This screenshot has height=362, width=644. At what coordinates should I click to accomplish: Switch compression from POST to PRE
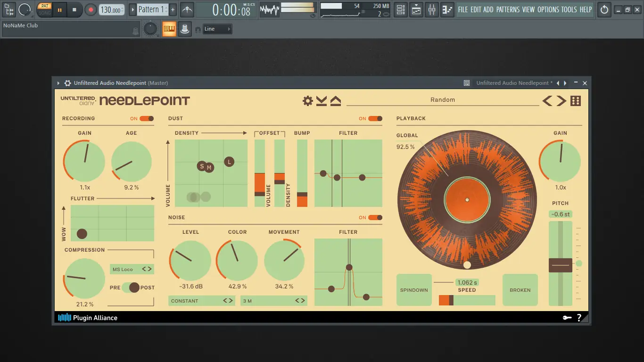click(x=126, y=287)
